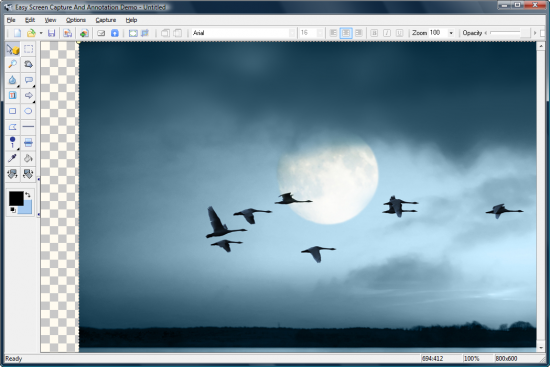The width and height of the screenshot is (550, 367).
Task: Open the View menu
Action: pos(50,20)
